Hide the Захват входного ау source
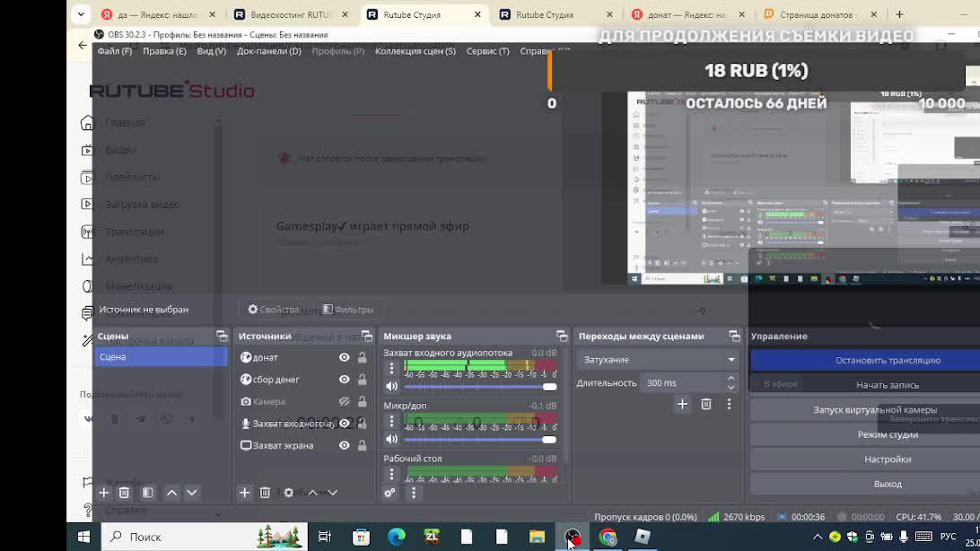980x551 pixels. (x=345, y=424)
